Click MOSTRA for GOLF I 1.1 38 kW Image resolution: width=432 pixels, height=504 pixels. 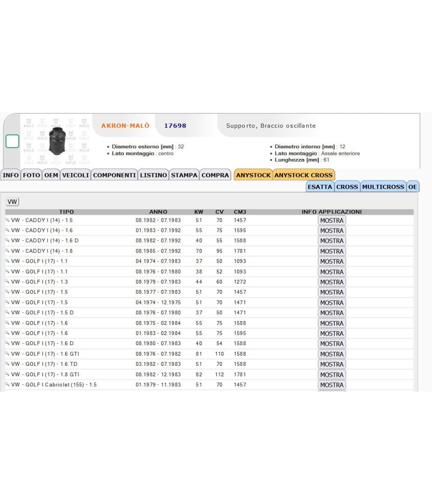pos(332,272)
